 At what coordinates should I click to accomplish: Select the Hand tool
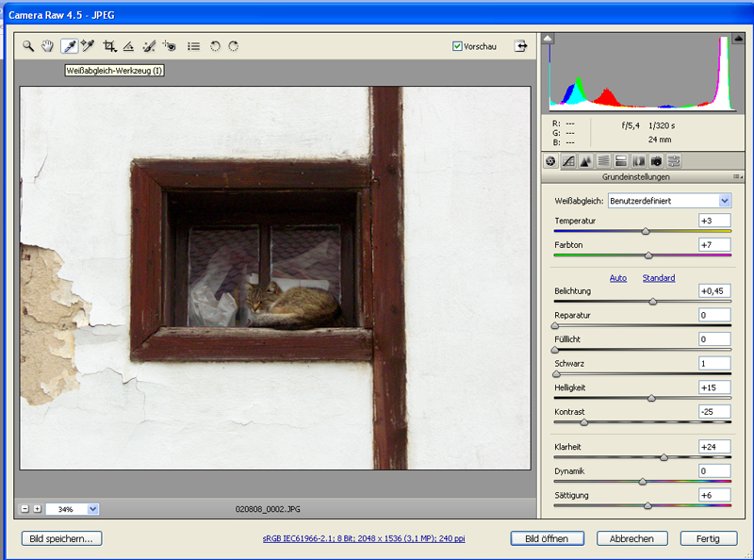(47, 45)
